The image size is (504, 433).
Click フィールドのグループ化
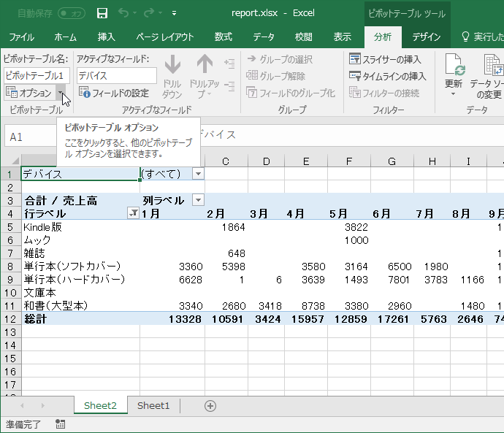[x=291, y=93]
